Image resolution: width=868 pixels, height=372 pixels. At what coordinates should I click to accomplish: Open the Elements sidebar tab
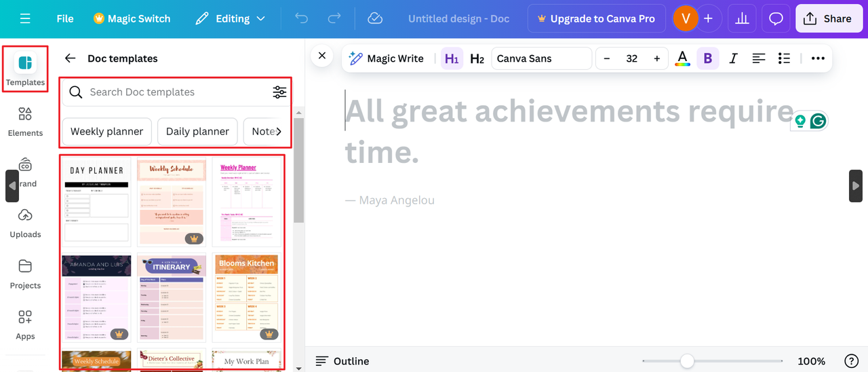tap(25, 121)
